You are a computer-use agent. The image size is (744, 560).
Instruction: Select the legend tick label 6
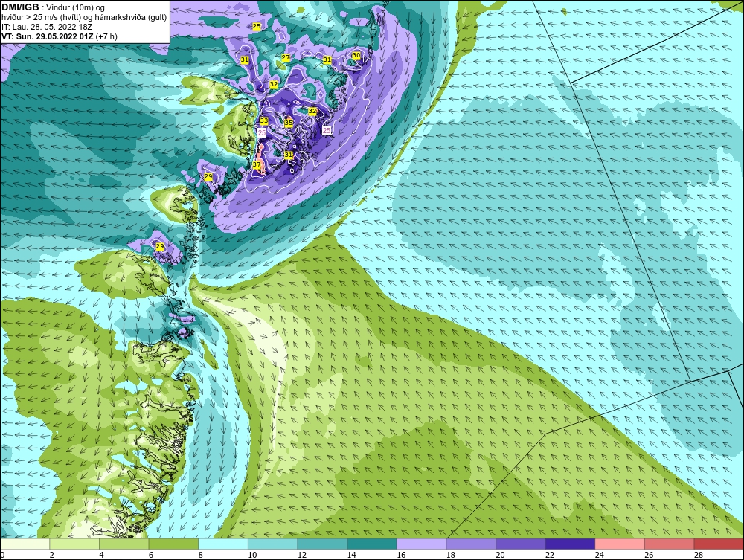coord(151,555)
